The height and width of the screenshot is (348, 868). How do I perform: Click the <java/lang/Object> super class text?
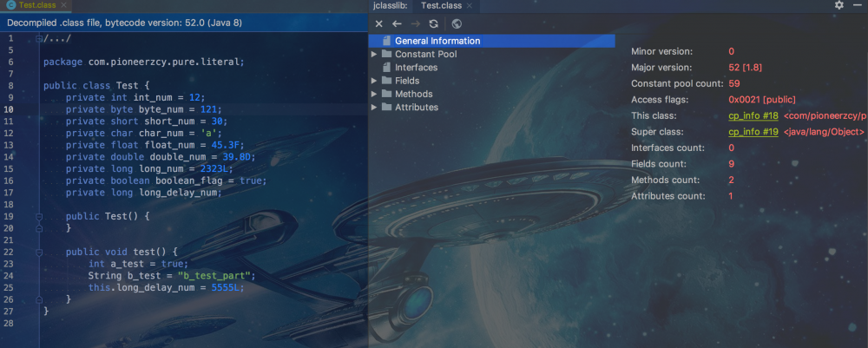tap(824, 132)
